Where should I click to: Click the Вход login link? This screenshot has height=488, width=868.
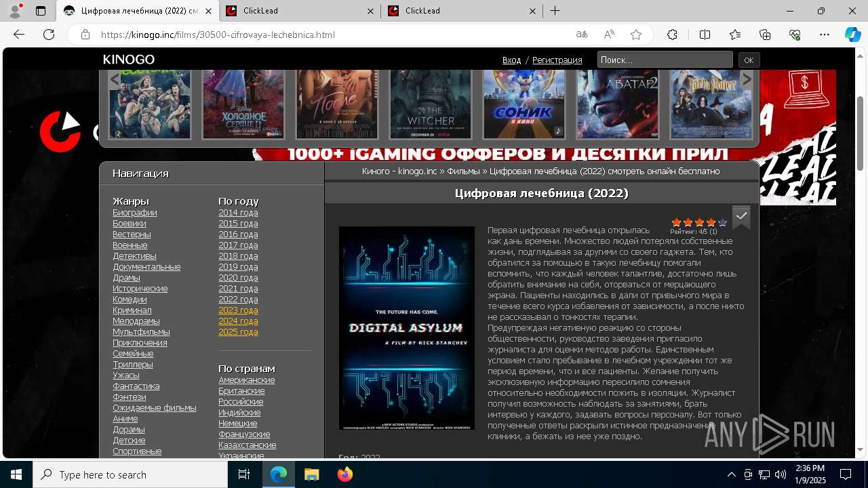[511, 60]
